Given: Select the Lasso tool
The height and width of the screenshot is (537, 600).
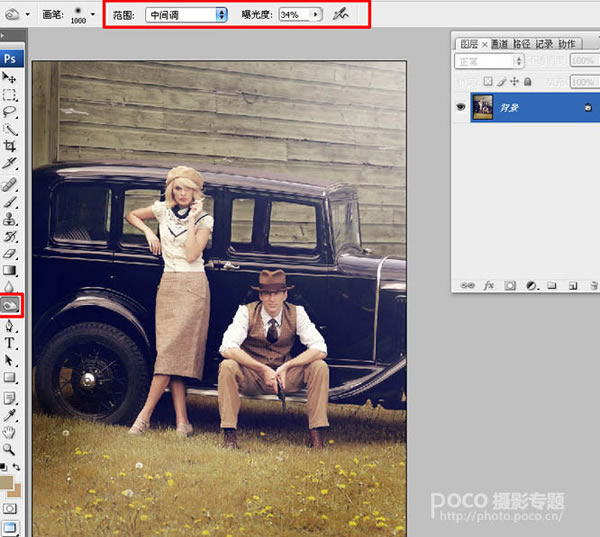Looking at the screenshot, I should (10, 113).
